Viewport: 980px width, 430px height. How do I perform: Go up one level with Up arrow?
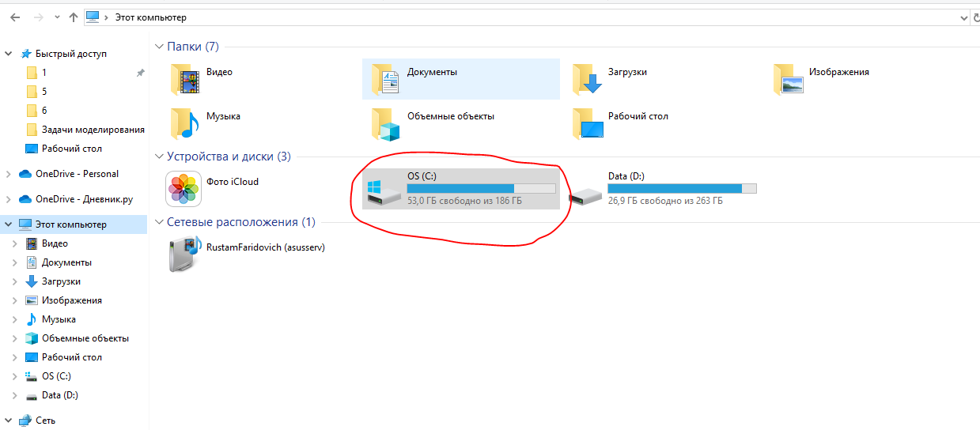pyautogui.click(x=74, y=17)
